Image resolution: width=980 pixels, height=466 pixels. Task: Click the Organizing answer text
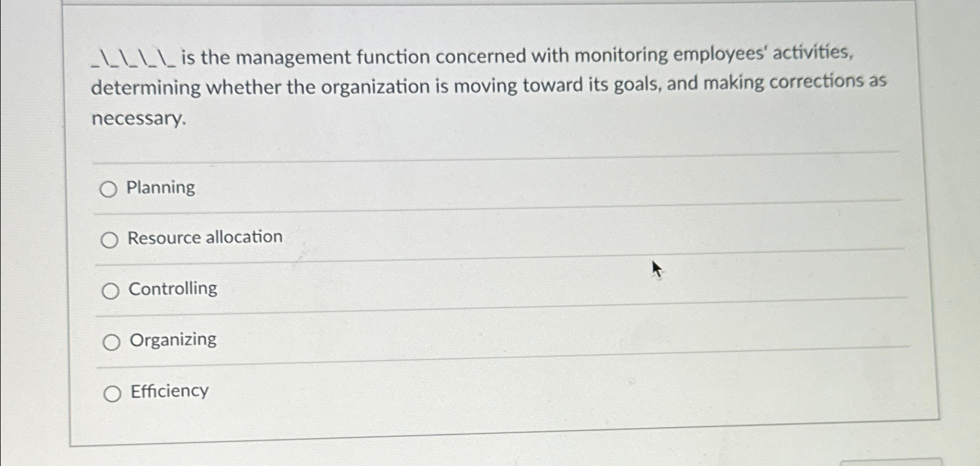click(x=172, y=339)
